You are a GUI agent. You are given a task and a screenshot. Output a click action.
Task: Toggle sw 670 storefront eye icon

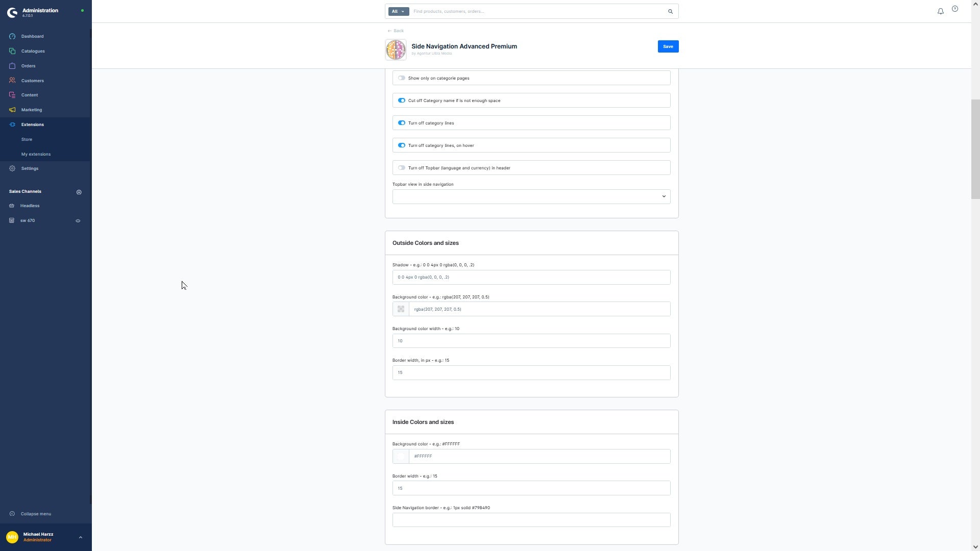click(x=78, y=221)
